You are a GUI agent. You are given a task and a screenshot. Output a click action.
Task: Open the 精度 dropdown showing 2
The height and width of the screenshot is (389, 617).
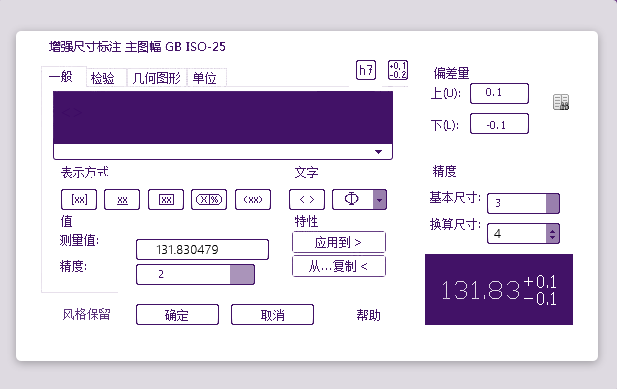[x=242, y=274]
